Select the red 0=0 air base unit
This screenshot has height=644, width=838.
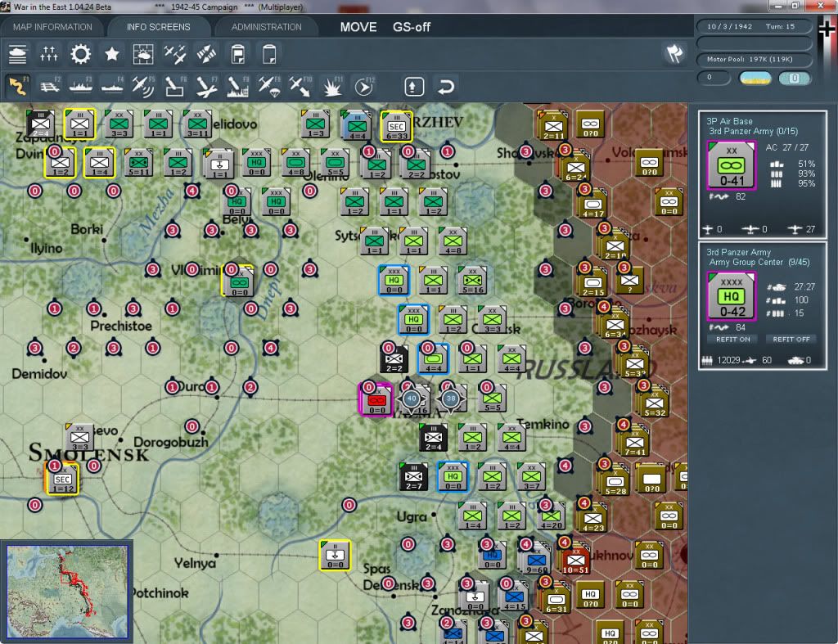(x=376, y=399)
